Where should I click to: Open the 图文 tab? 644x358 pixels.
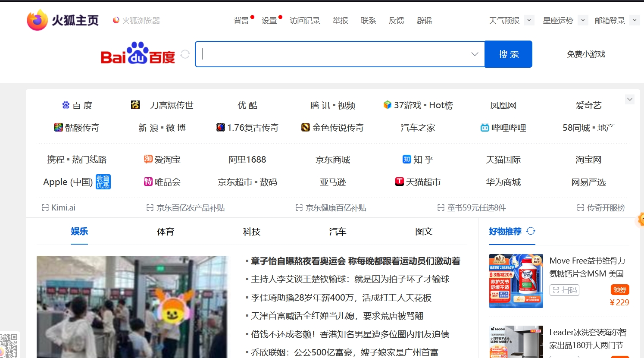coord(424,232)
